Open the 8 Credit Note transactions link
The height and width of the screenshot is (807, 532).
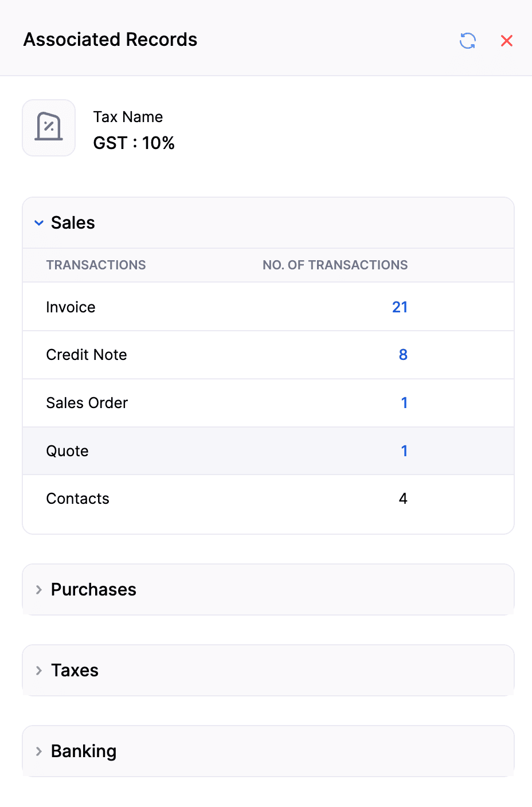(403, 355)
